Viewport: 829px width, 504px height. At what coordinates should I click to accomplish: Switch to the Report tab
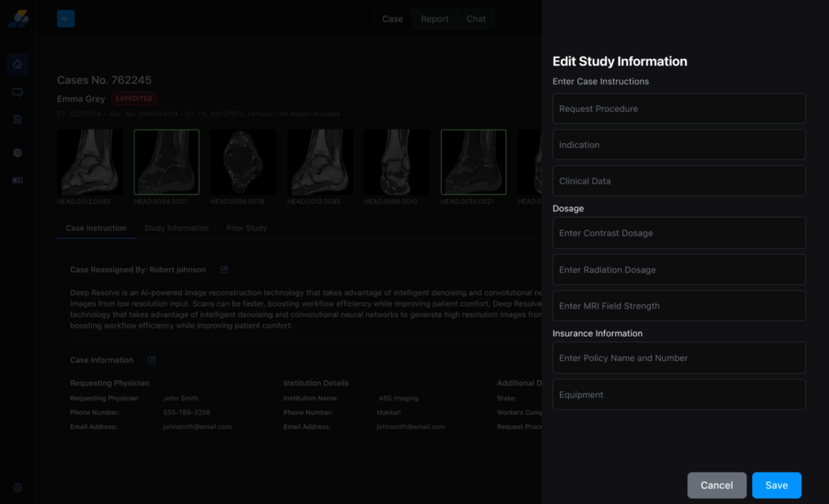[434, 19]
